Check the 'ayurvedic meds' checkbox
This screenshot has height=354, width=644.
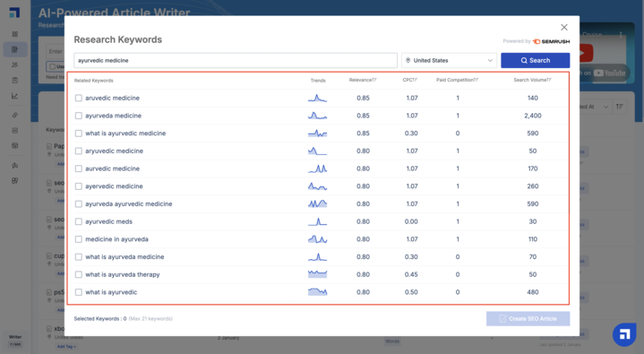79,221
